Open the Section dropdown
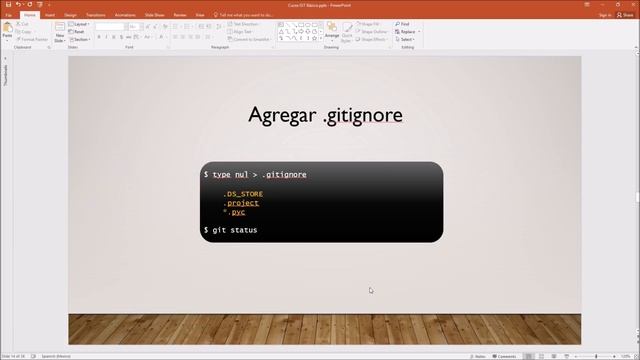 [80, 39]
